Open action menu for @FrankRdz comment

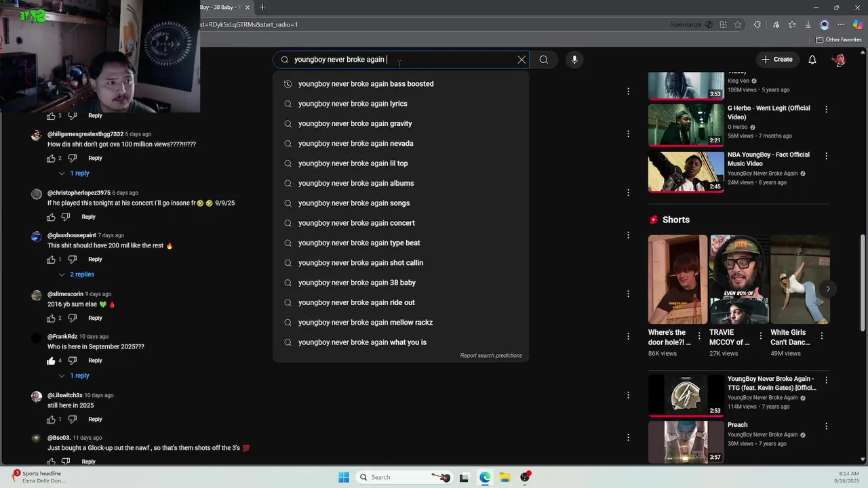click(x=628, y=336)
